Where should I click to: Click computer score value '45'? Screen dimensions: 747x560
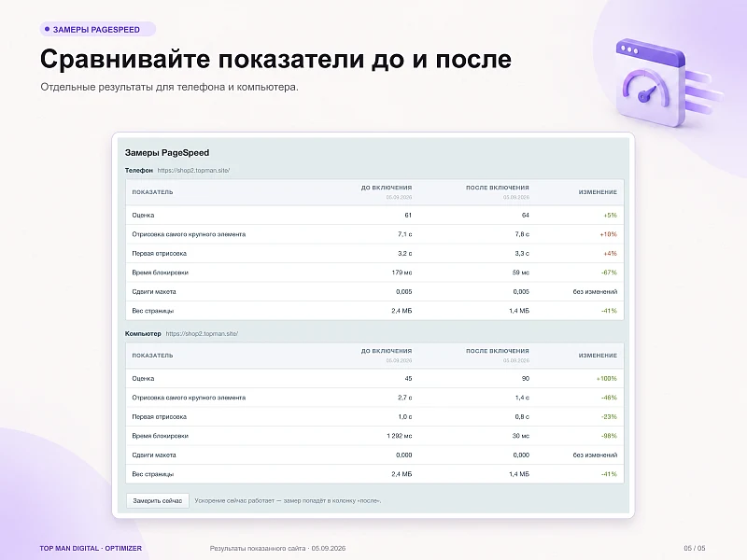tap(408, 379)
